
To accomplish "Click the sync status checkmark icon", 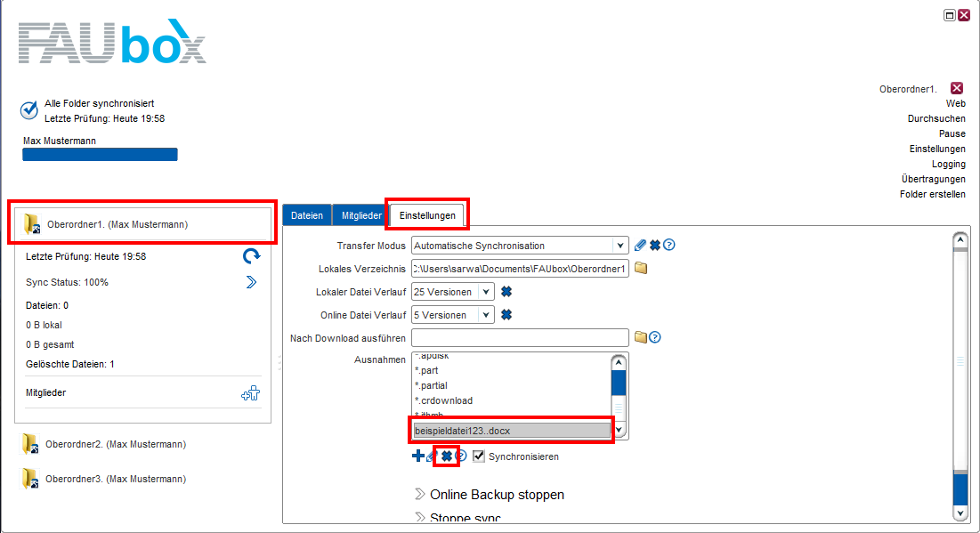I will pyautogui.click(x=28, y=110).
